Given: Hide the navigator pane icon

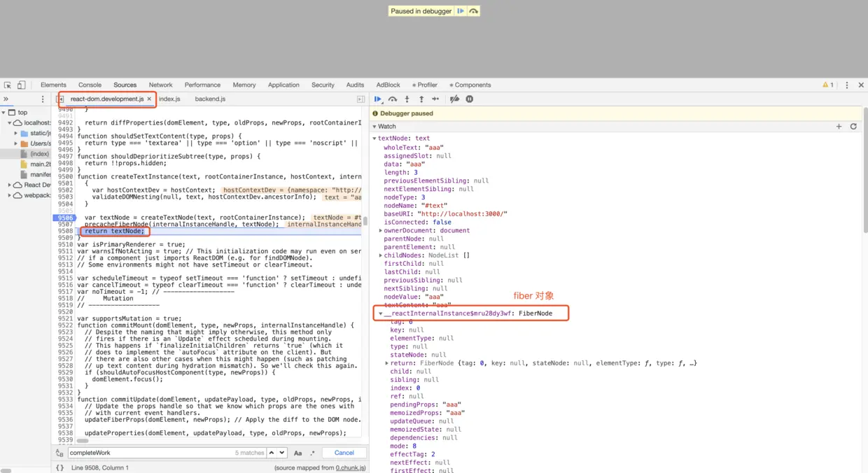Looking at the screenshot, I should point(60,99).
